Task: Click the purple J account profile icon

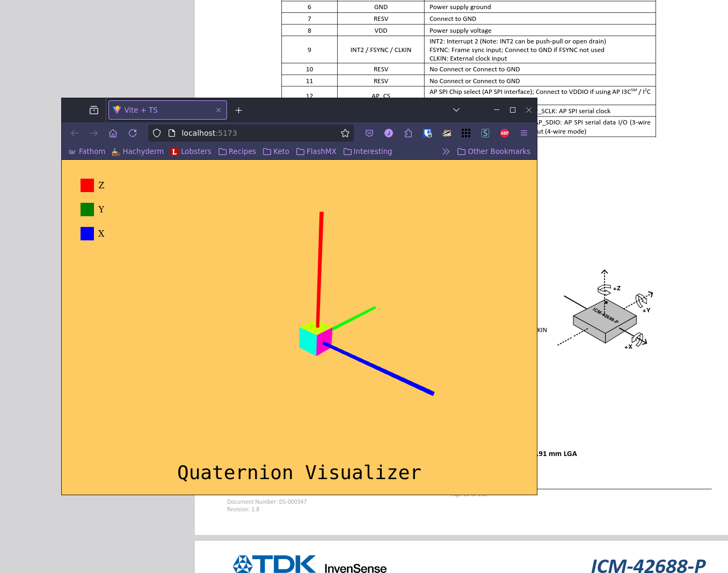Action: 389,133
